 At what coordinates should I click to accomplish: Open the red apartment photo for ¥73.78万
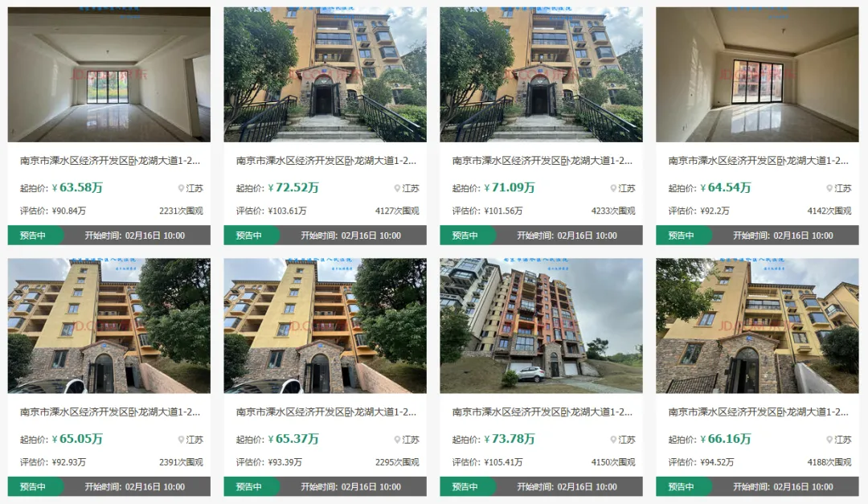[542, 326]
